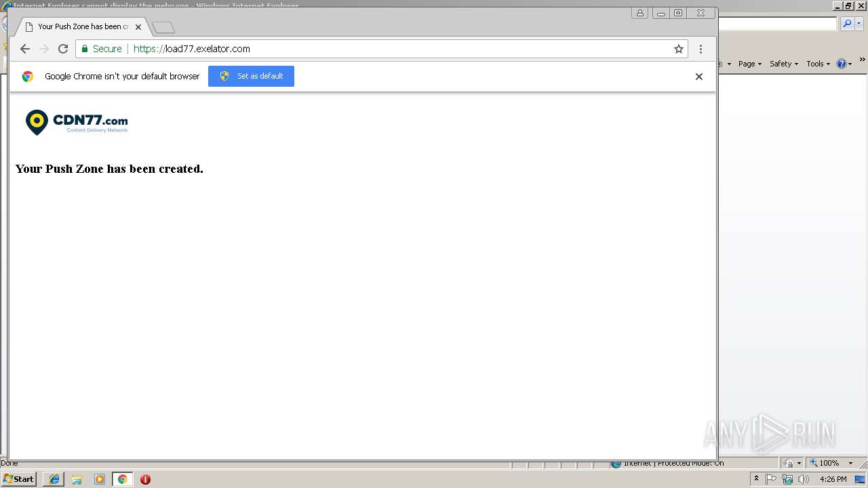Show hidden system tray icons
Screen dimensions: 868x488
click(x=756, y=479)
